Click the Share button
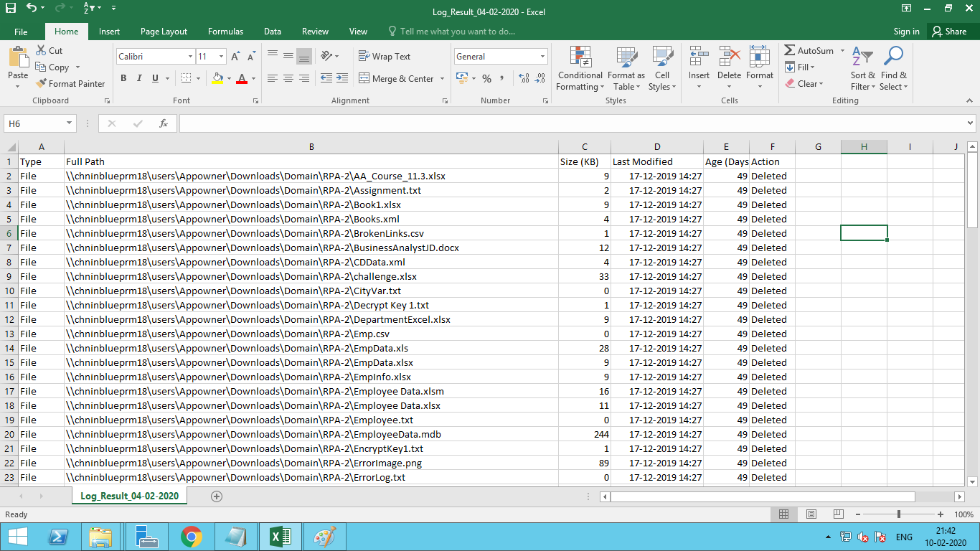This screenshot has width=980, height=551. coord(948,32)
